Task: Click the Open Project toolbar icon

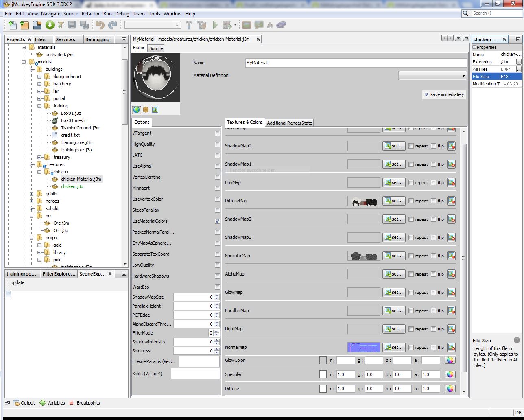Action: click(x=37, y=25)
